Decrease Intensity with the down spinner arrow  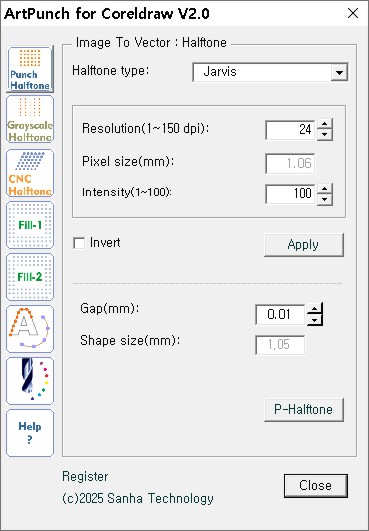click(325, 199)
